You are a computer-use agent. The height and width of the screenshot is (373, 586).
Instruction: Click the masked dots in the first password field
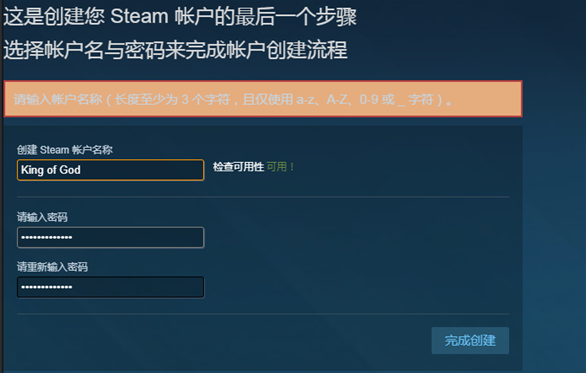(47, 237)
